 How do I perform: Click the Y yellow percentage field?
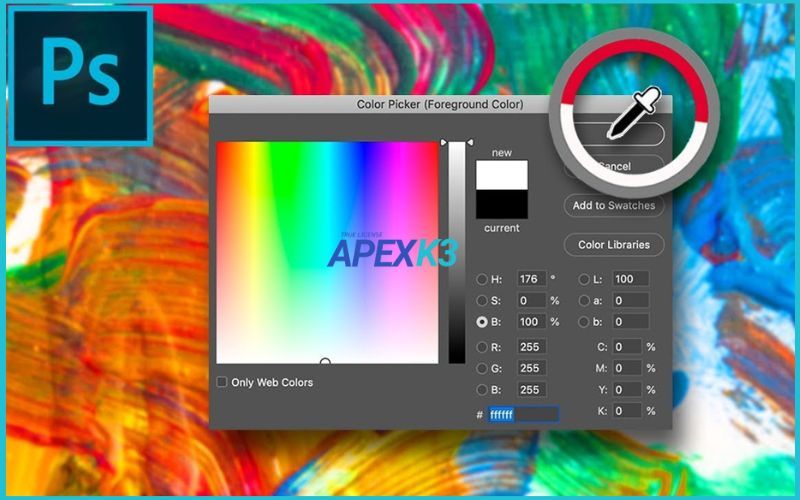pos(627,390)
